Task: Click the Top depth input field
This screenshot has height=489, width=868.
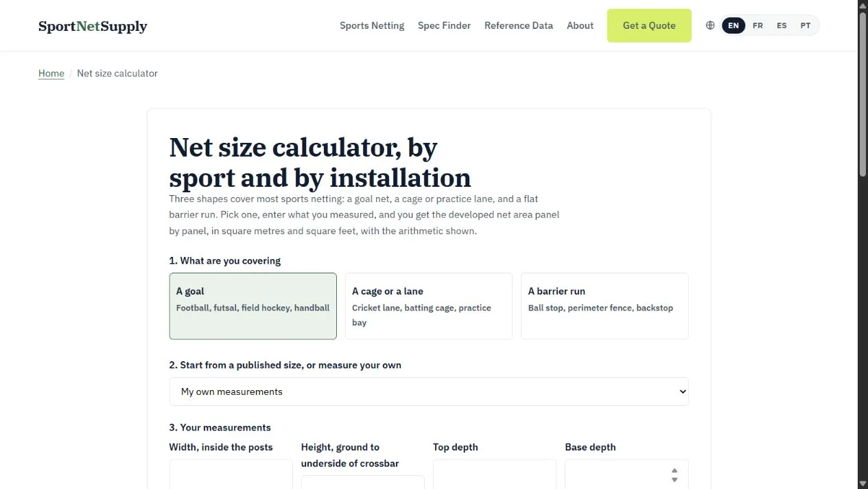Action: point(495,475)
